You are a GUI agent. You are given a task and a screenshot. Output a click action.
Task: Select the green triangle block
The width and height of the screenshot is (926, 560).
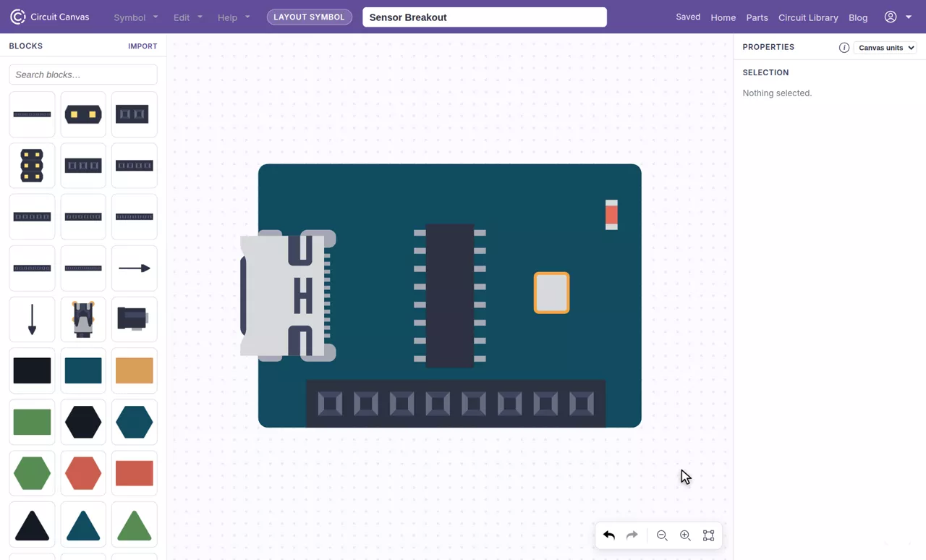pos(135,525)
